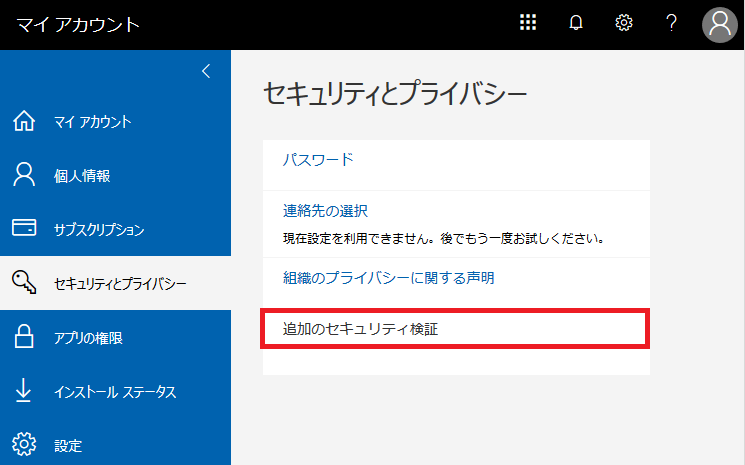Open 組織のプライバシーに関する声明 link
Image resolution: width=745 pixels, height=465 pixels.
[x=388, y=278]
